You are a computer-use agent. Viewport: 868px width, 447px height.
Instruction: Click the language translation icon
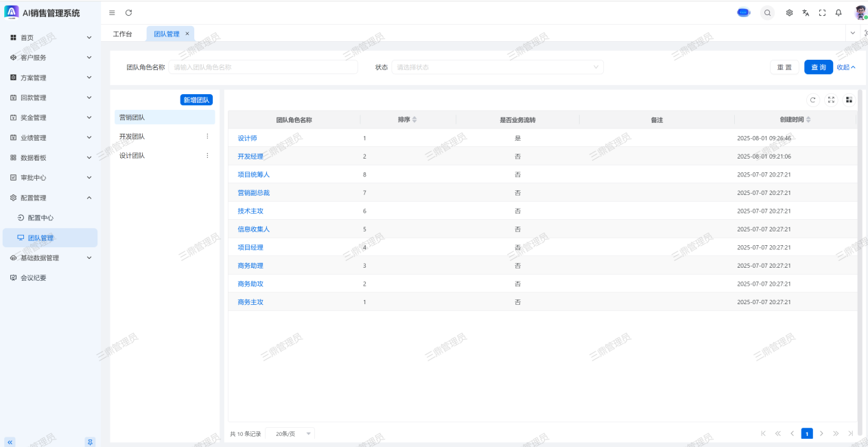(806, 13)
